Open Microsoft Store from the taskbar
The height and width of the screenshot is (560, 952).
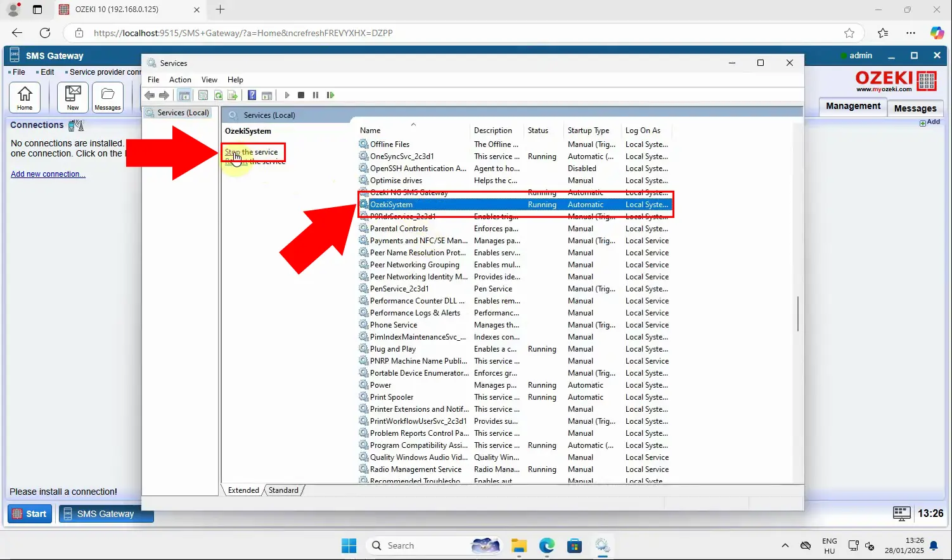[x=575, y=545]
